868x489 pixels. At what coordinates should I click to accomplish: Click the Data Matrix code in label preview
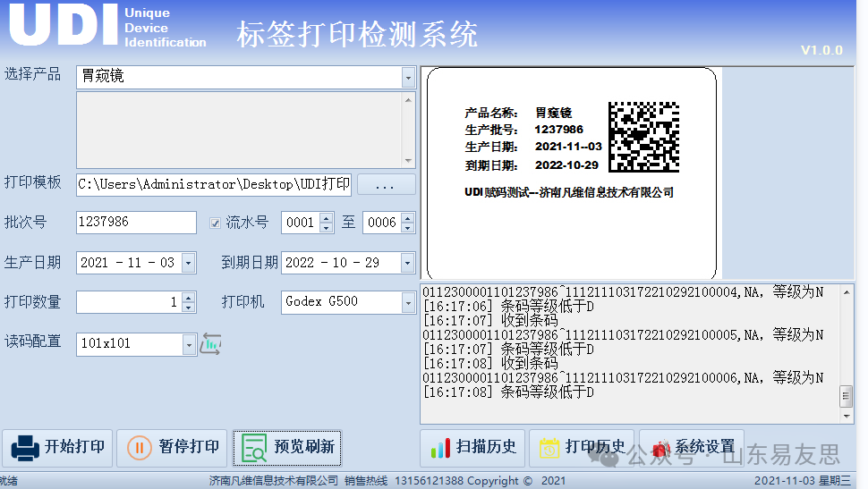[x=643, y=137]
